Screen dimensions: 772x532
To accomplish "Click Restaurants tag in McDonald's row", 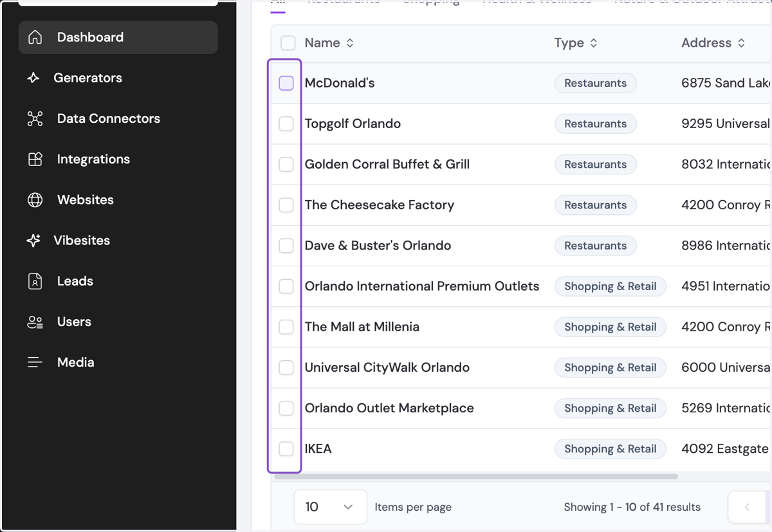I will click(596, 83).
